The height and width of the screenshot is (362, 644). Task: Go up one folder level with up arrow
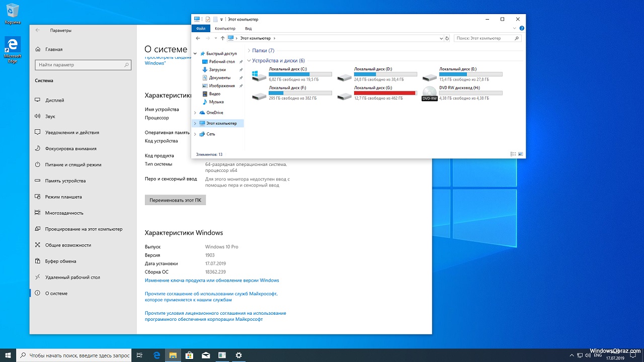coord(222,38)
